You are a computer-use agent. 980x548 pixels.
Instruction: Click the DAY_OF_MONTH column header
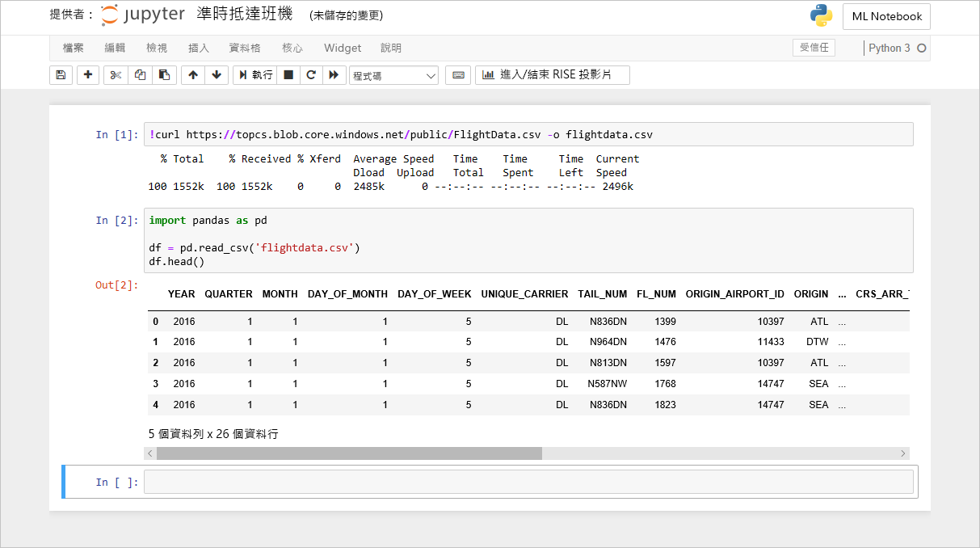(x=347, y=294)
